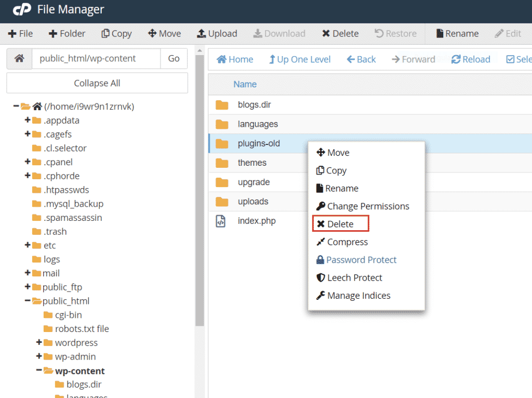Click the Delete toolbar button

click(340, 34)
